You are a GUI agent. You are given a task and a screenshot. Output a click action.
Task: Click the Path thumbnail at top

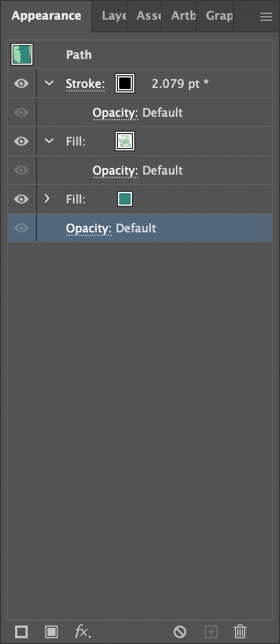(22, 54)
